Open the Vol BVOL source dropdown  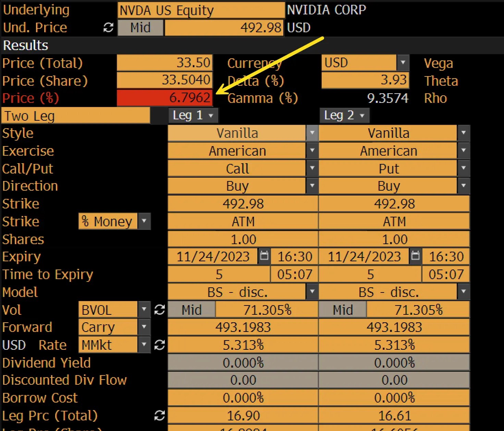(x=144, y=310)
